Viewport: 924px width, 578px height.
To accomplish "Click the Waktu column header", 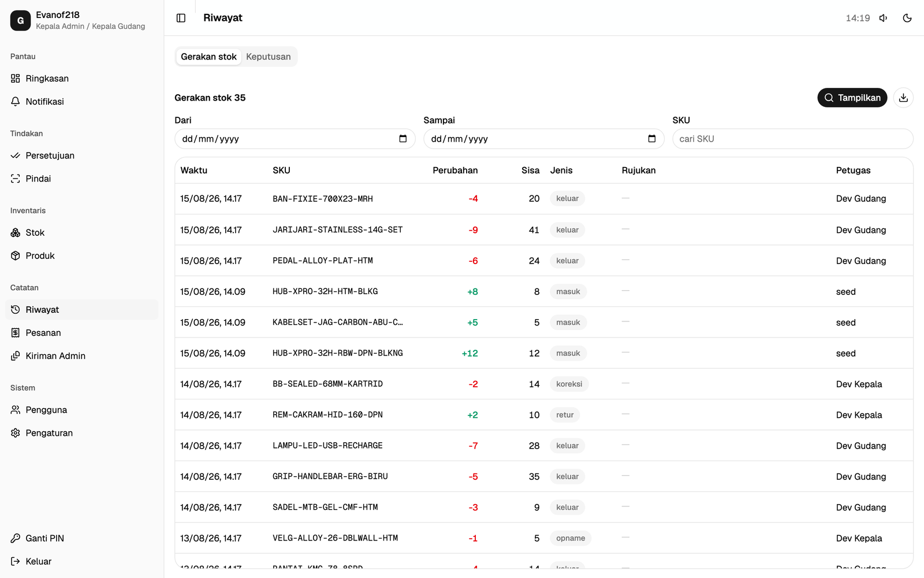I will pyautogui.click(x=193, y=171).
